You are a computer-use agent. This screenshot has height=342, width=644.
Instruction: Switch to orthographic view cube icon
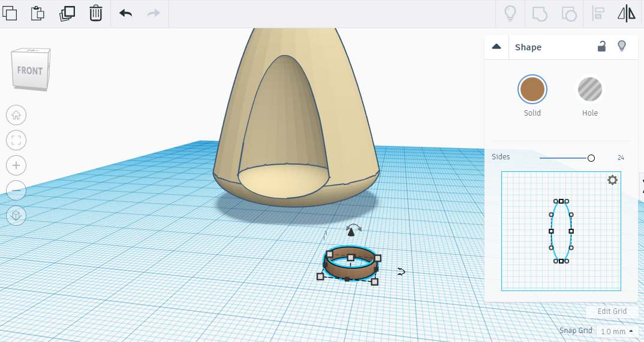16,215
